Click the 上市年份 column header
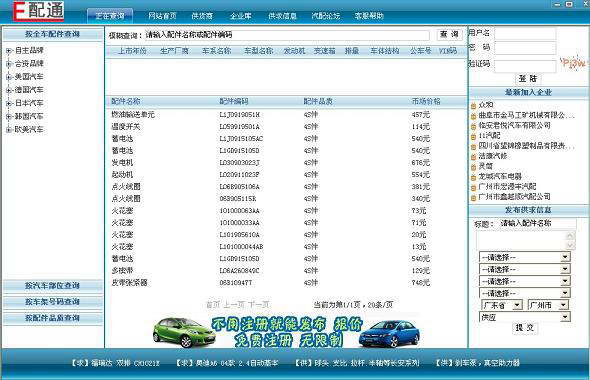Image resolution: width=590 pixels, height=380 pixels. 132,51
